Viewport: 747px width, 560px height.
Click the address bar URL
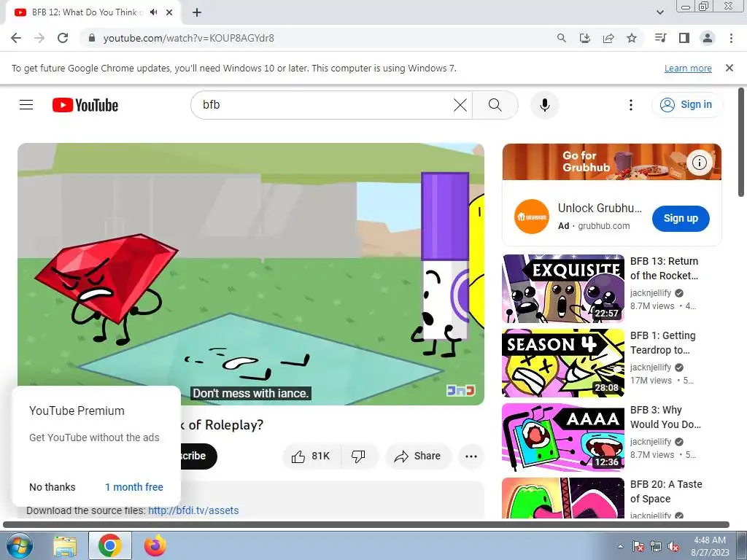(189, 38)
